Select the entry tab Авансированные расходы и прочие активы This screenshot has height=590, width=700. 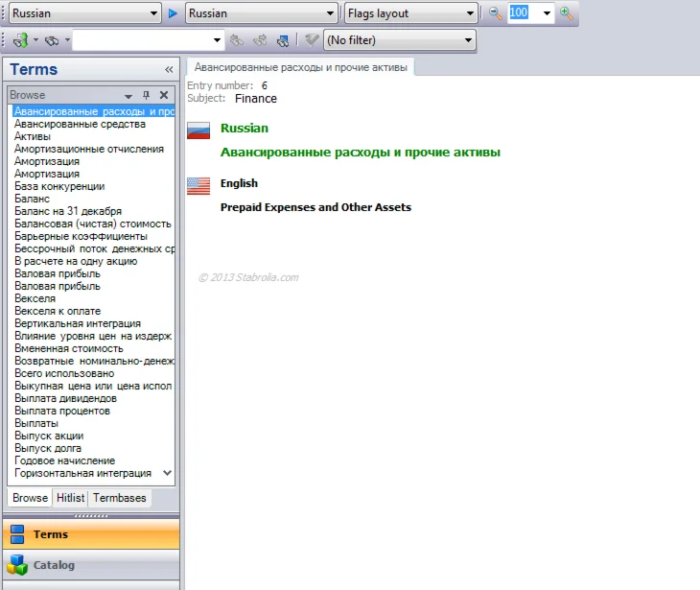point(300,67)
